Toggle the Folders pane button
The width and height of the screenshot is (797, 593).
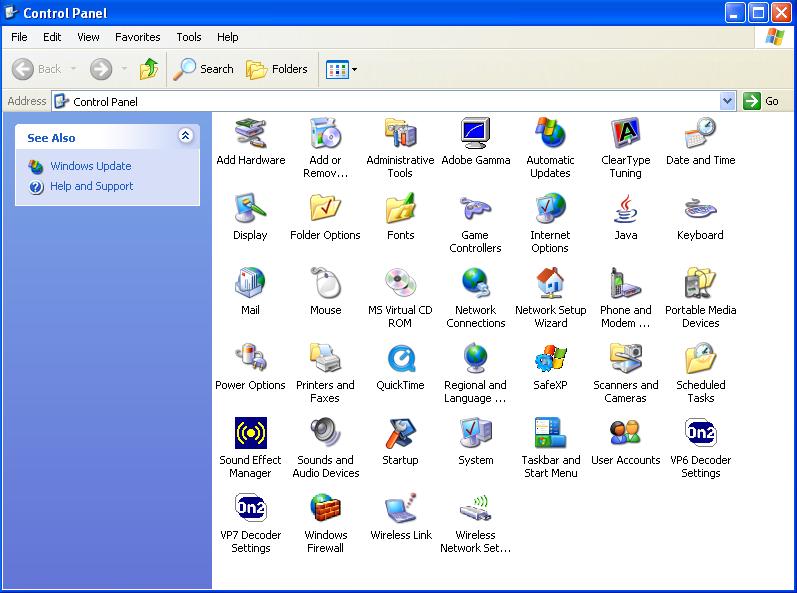[277, 69]
